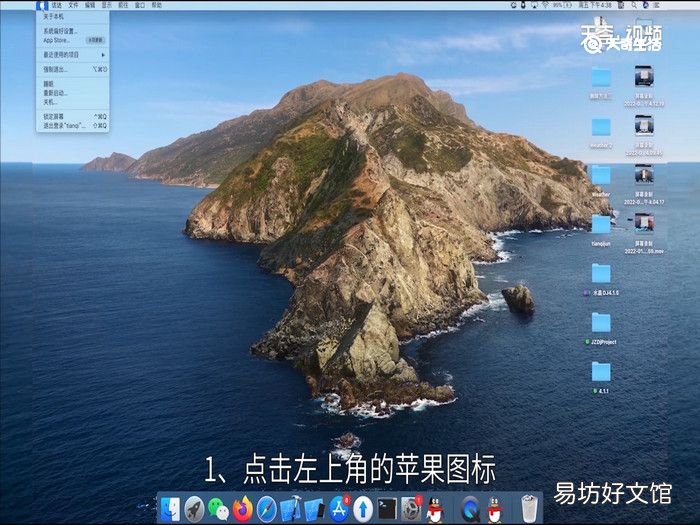Open Safari compass icon in Dock

pyautogui.click(x=267, y=508)
